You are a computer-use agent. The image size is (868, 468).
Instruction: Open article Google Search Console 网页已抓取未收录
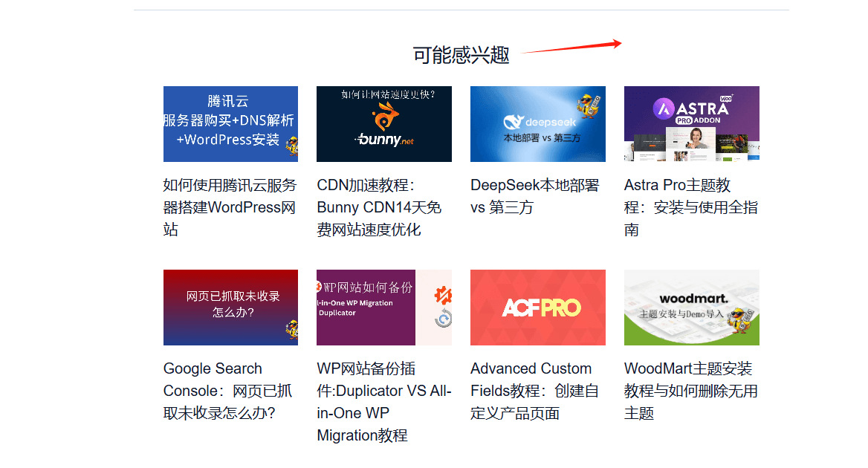pyautogui.click(x=227, y=391)
